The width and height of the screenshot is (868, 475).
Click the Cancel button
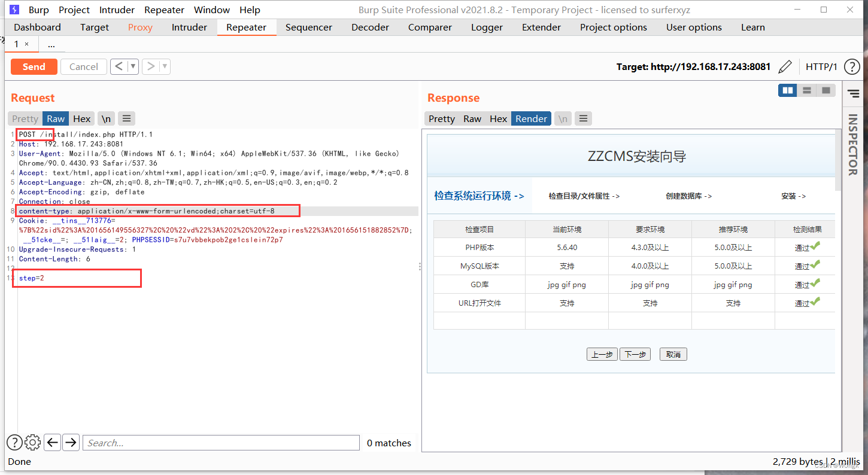pos(84,66)
